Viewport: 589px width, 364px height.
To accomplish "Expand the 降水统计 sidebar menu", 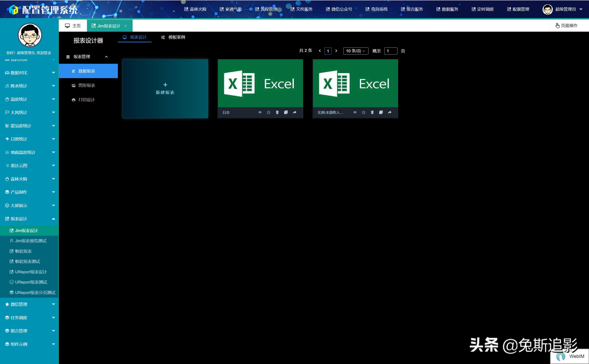I will (29, 86).
